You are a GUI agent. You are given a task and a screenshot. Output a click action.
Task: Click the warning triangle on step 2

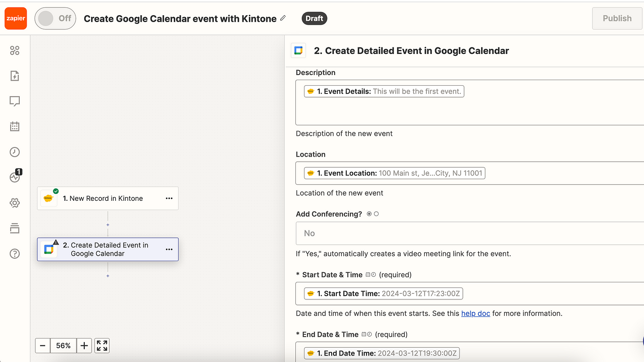point(56,242)
